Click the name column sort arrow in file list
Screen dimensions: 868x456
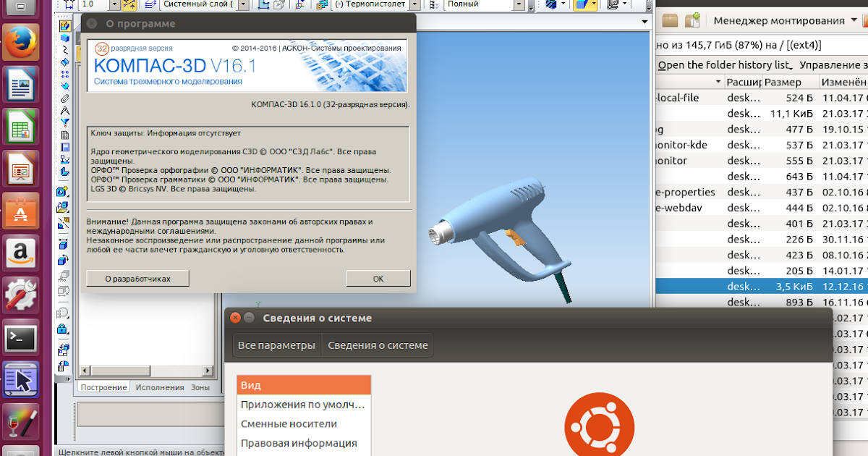[718, 82]
